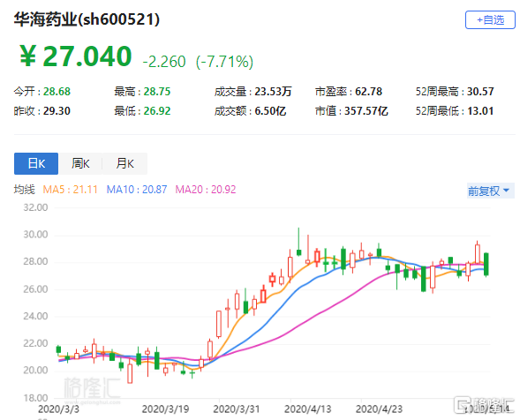Click the 24.00 y-axis label

click(35, 316)
